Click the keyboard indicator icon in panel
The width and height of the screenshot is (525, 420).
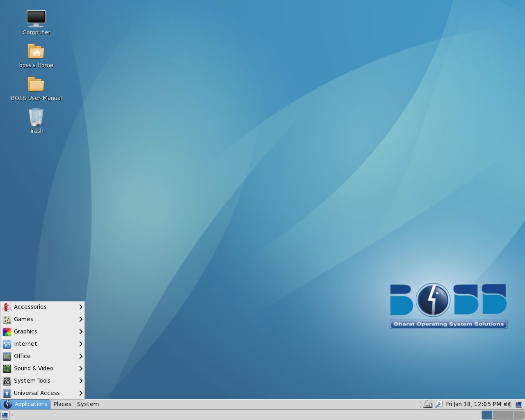pyautogui.click(x=428, y=404)
